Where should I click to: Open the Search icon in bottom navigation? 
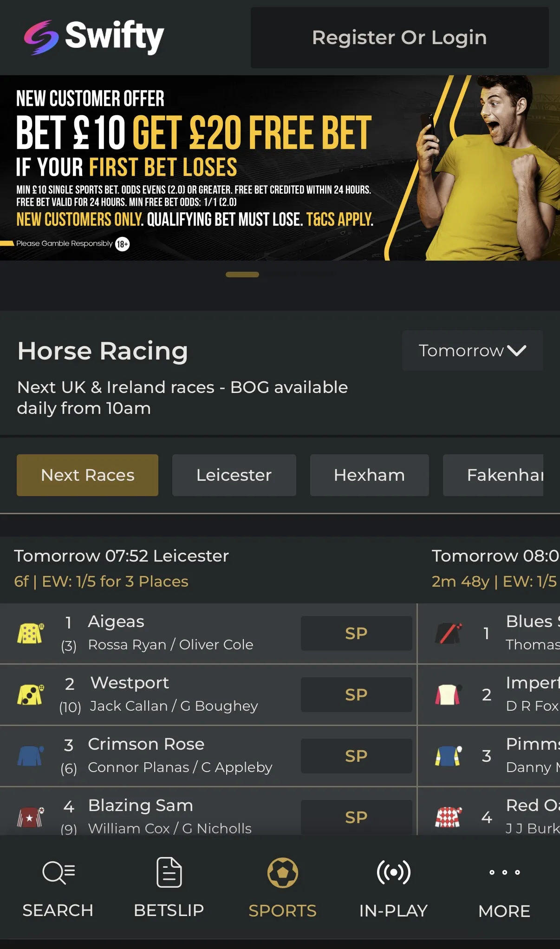(x=58, y=872)
